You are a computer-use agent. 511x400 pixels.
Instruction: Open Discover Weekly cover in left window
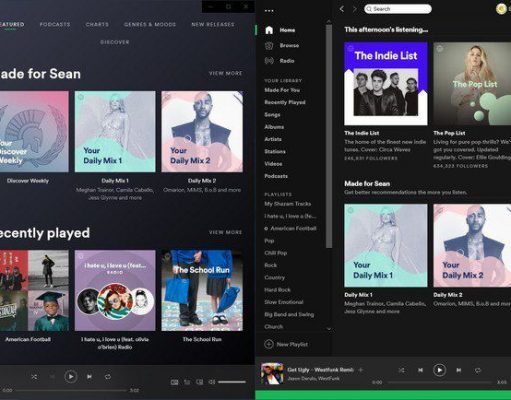(x=34, y=132)
